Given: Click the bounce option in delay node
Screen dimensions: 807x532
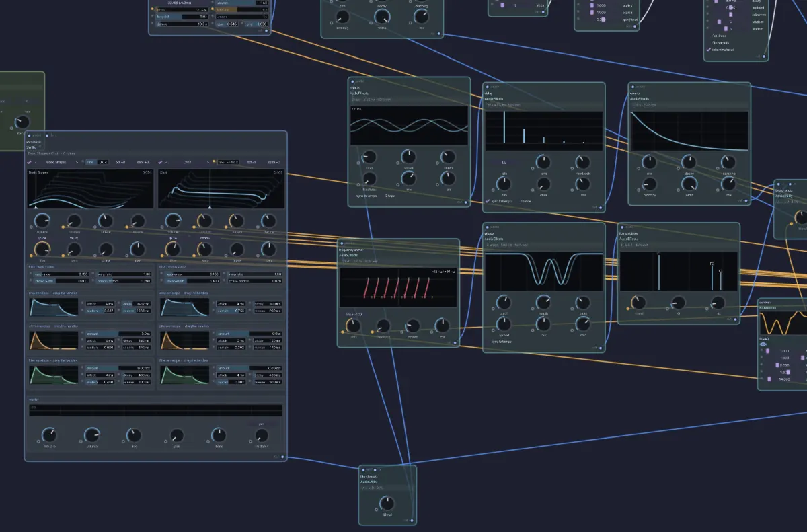Looking at the screenshot, I should tap(527, 200).
